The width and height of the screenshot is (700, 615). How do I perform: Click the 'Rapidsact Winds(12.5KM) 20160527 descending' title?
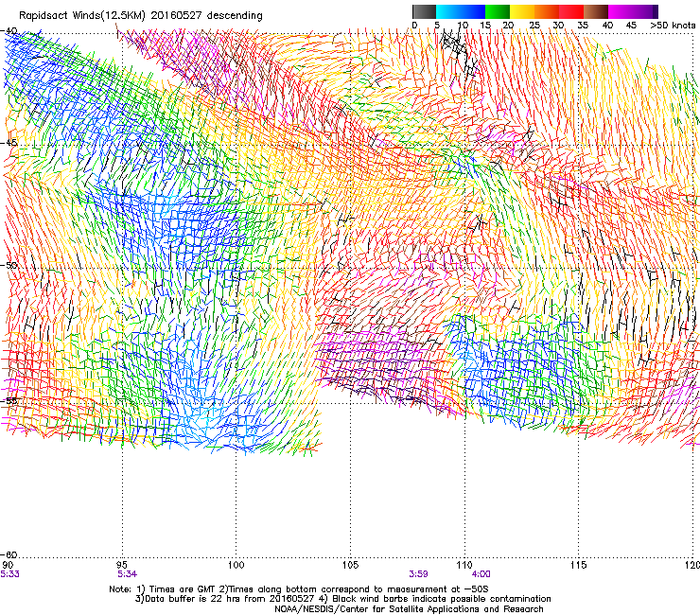pyautogui.click(x=141, y=16)
